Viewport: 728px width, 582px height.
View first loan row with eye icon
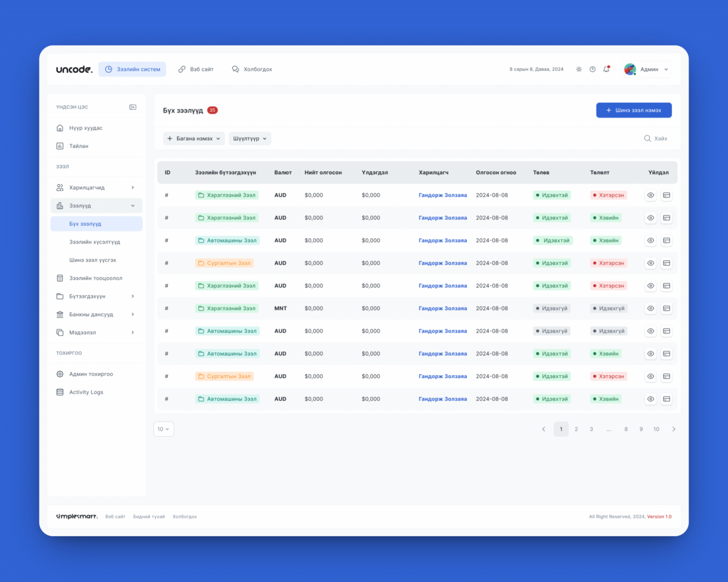pyautogui.click(x=651, y=195)
